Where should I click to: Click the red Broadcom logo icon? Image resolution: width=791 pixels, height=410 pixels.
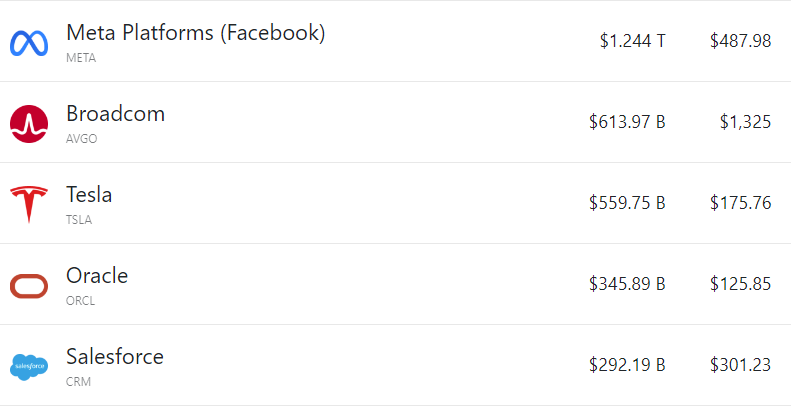click(x=29, y=124)
